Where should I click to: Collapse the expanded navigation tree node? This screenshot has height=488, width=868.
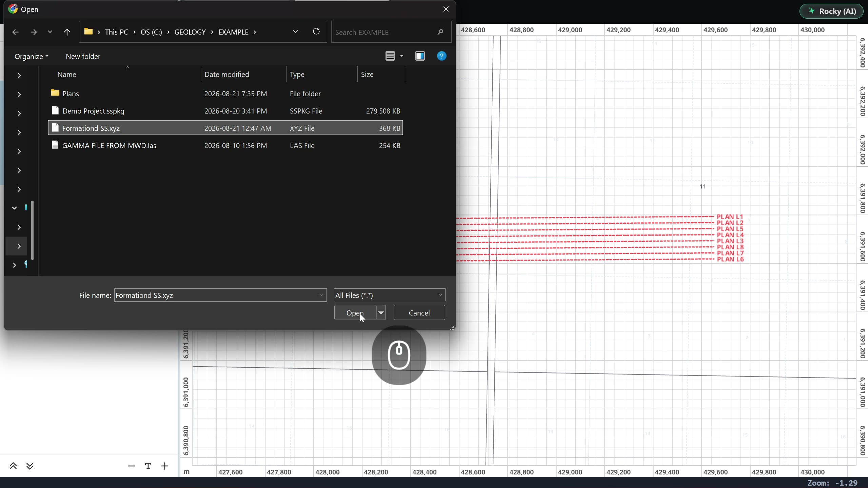tap(14, 208)
